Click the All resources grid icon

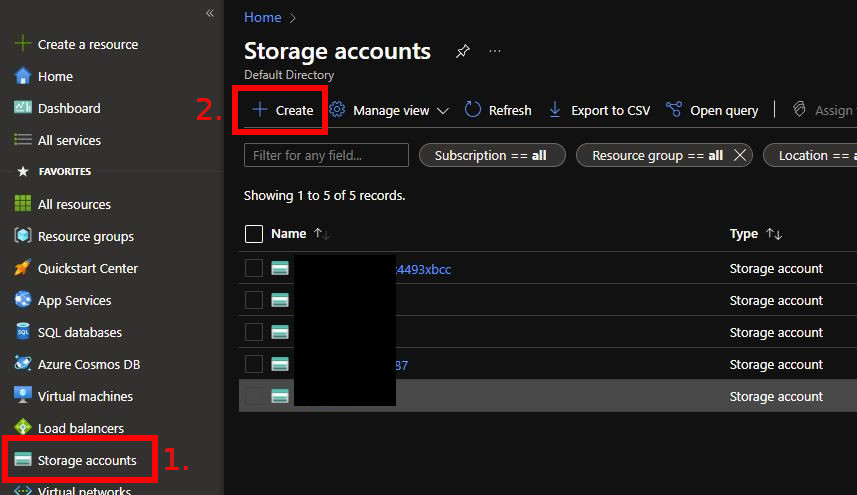coord(22,203)
